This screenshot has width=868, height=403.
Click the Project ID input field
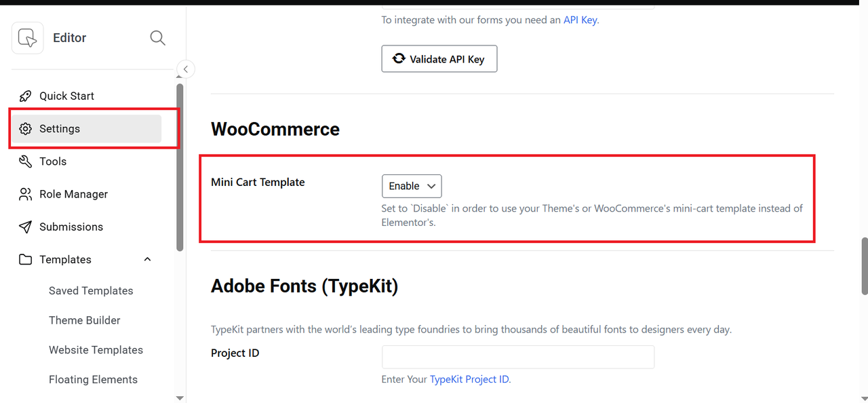pyautogui.click(x=518, y=357)
